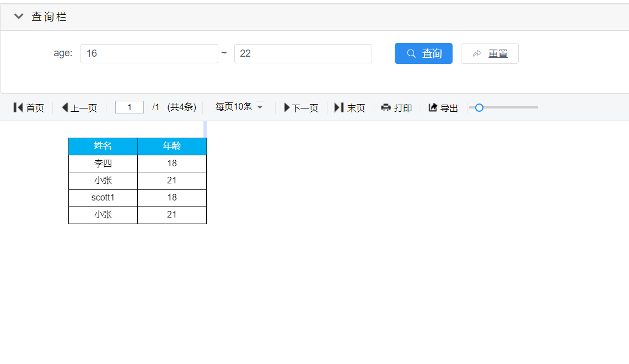Click the (共4条) total count text
629x364 pixels.
pos(182,107)
